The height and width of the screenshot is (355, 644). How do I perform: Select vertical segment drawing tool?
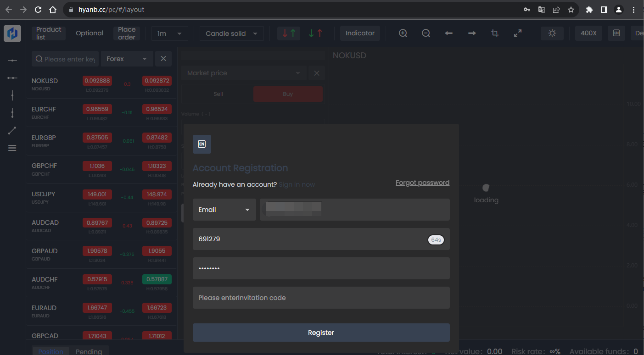click(12, 113)
